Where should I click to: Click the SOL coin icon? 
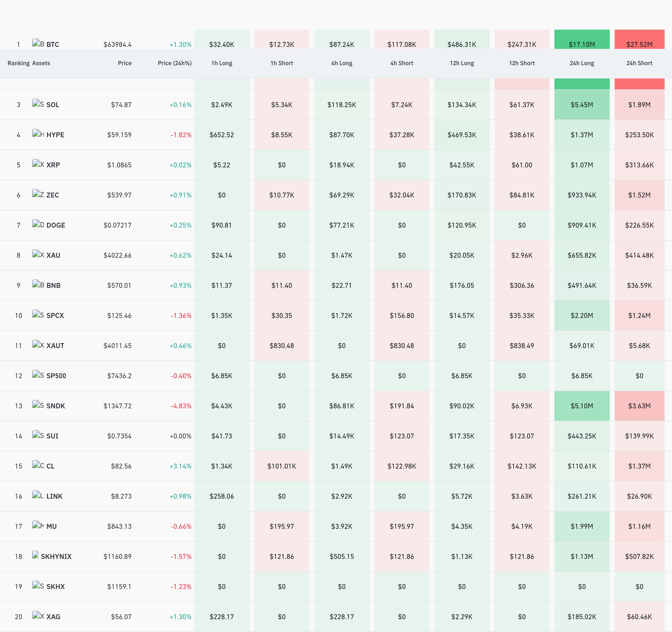pos(38,103)
